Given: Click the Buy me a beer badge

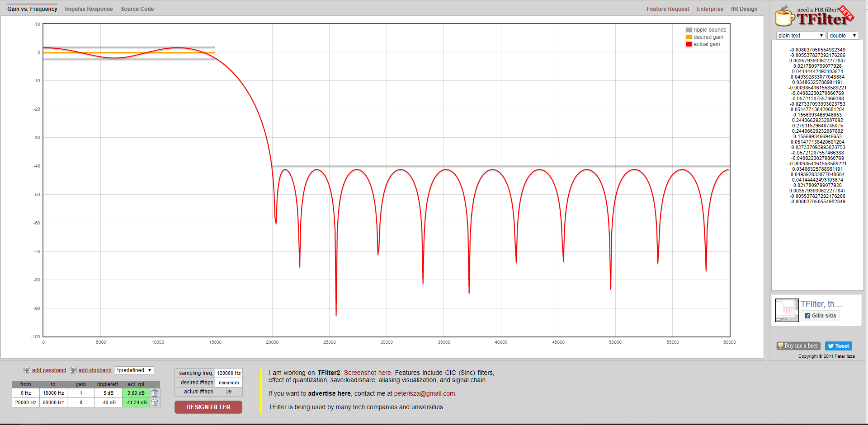Looking at the screenshot, I should pos(797,346).
